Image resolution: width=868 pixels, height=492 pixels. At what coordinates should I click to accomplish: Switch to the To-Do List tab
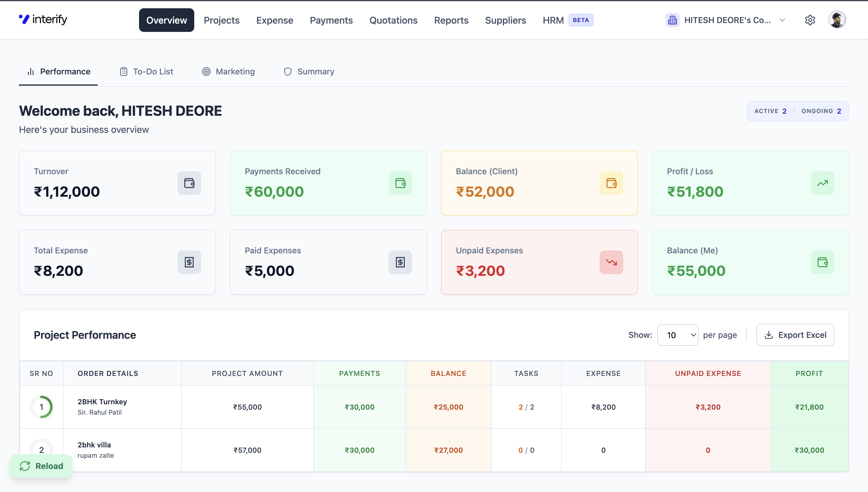click(x=146, y=72)
